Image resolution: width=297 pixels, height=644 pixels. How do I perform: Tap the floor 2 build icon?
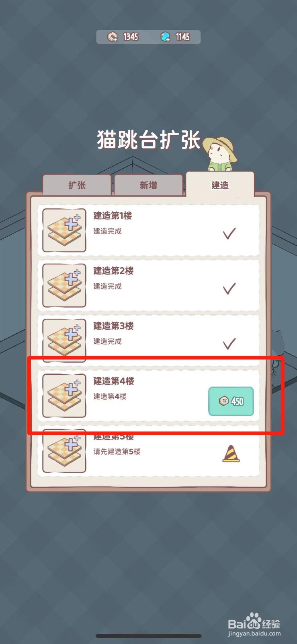coord(64,286)
